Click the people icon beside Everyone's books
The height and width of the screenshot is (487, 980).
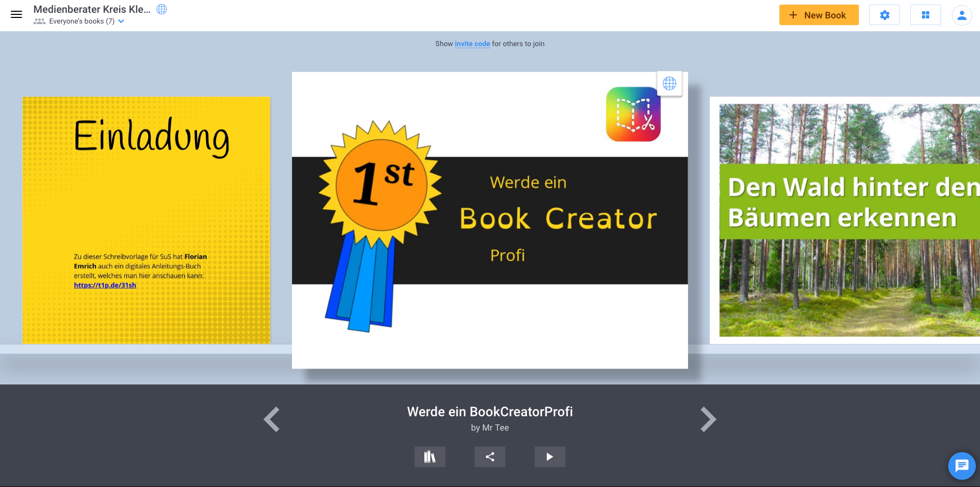point(40,21)
